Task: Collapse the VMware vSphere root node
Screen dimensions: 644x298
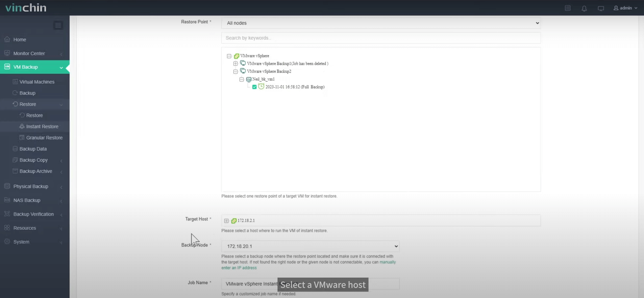Action: click(x=229, y=56)
